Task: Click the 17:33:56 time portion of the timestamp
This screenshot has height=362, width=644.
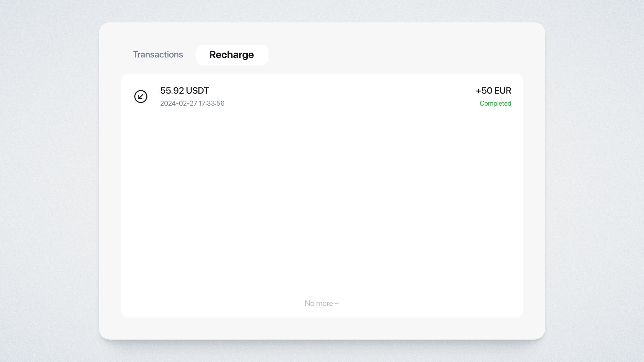Action: [212, 103]
